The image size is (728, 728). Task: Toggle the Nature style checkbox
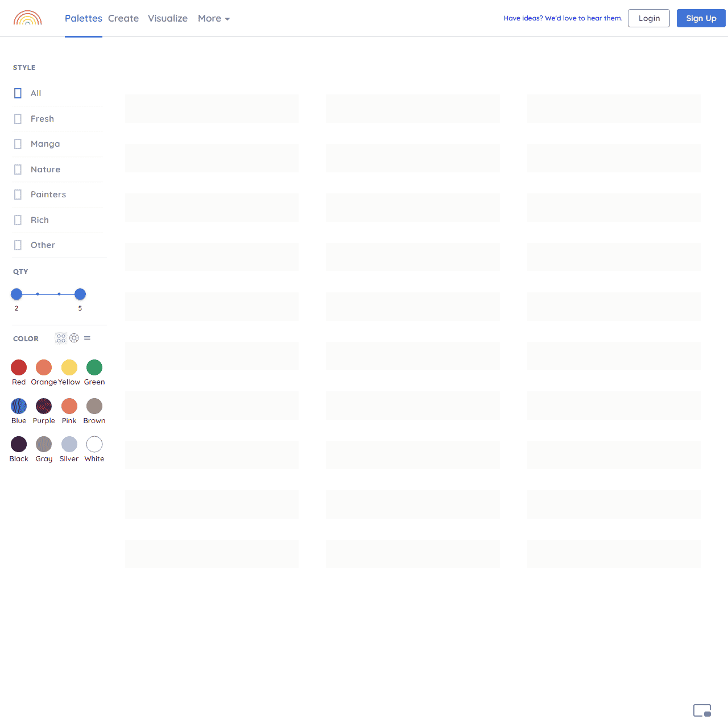tap(18, 169)
